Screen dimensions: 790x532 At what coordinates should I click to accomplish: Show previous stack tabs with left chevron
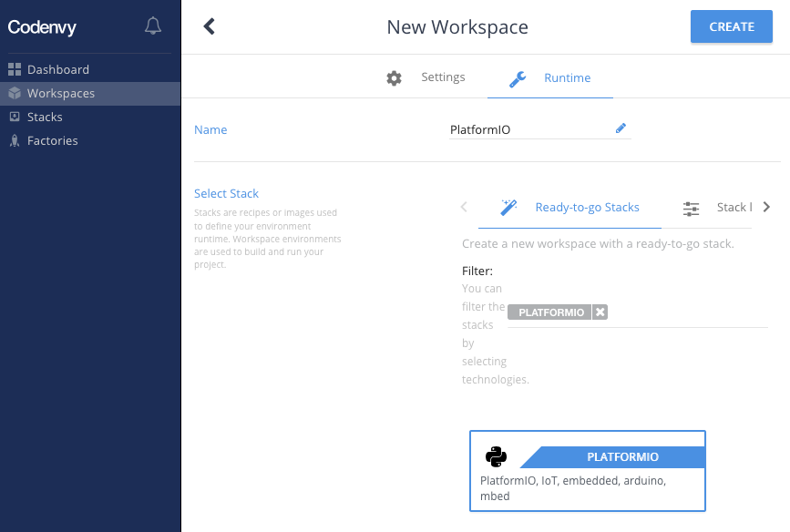pos(464,207)
